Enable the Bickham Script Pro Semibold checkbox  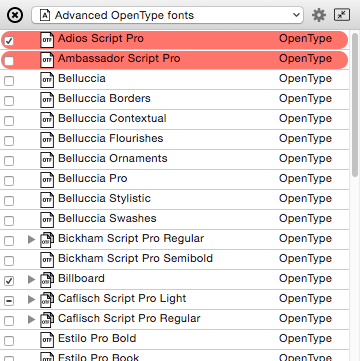click(9, 261)
